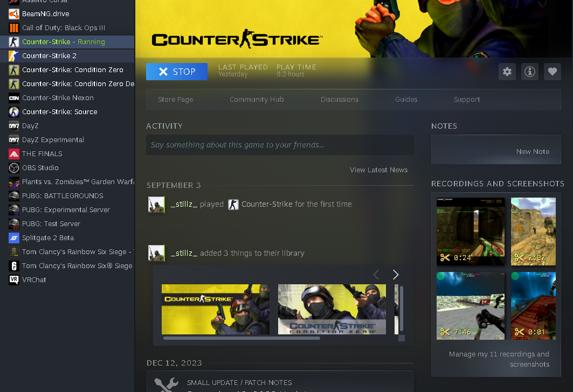Click THE FINALS icon in sidebar
This screenshot has height=392, width=573.
(14, 153)
